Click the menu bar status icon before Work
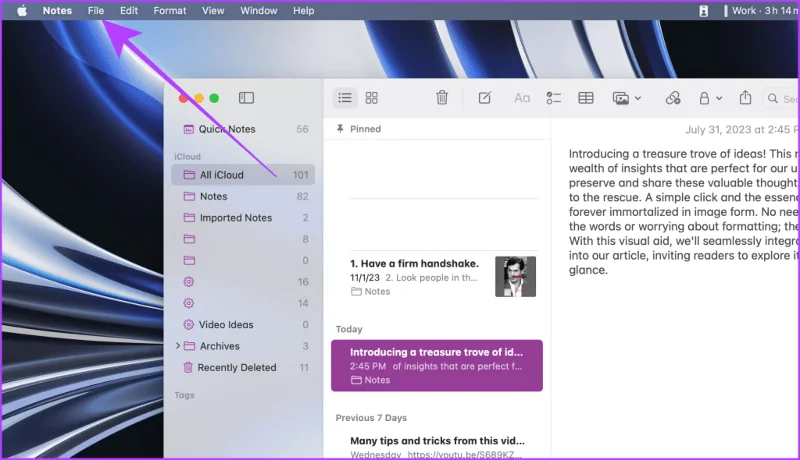The image size is (800, 460). click(704, 11)
